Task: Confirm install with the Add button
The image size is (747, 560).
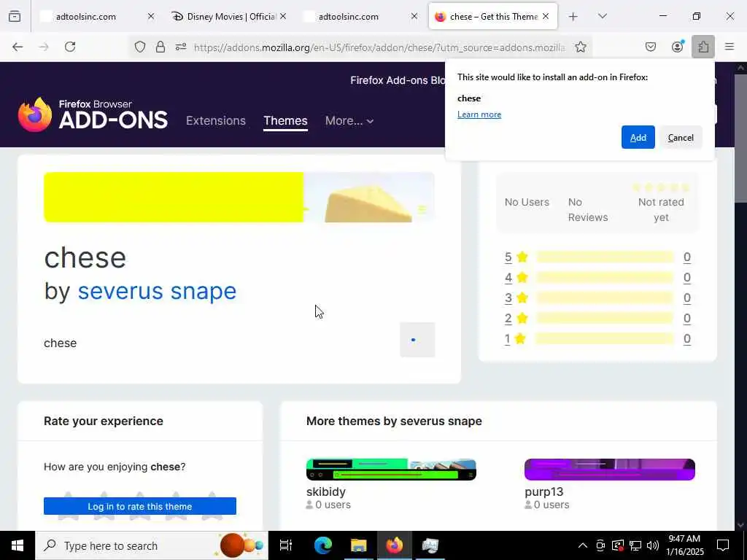Action: coord(638,137)
